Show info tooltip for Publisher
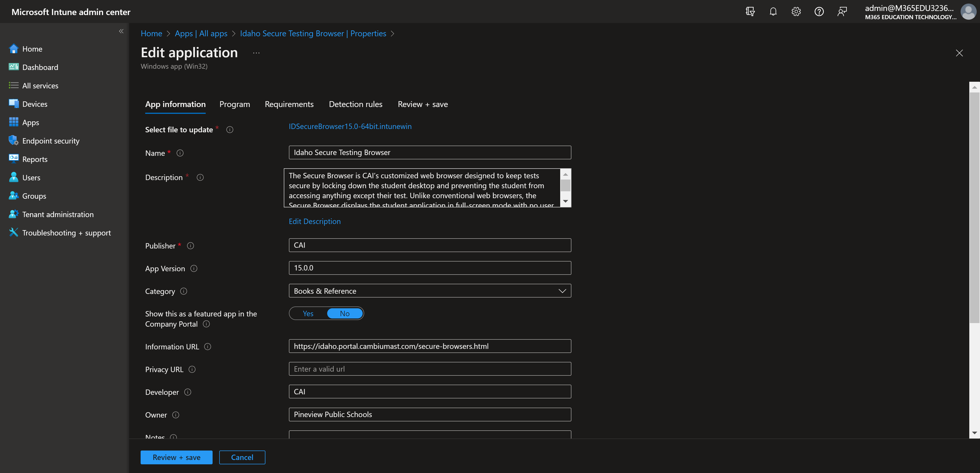The height and width of the screenshot is (473, 980). tap(191, 246)
